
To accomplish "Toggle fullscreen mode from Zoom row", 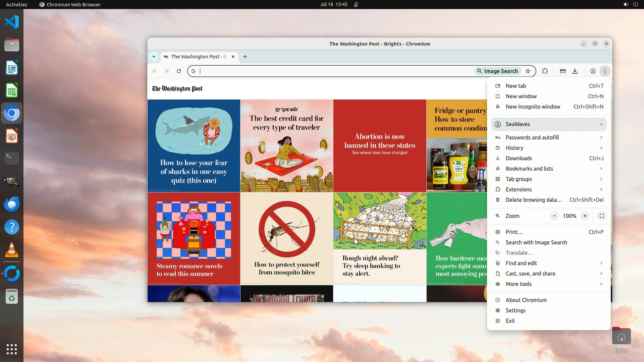I will click(602, 216).
